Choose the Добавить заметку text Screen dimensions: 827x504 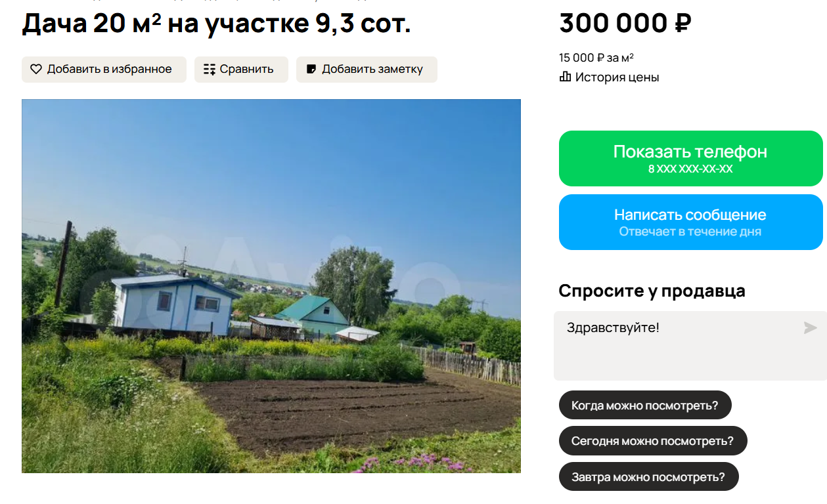pos(372,69)
